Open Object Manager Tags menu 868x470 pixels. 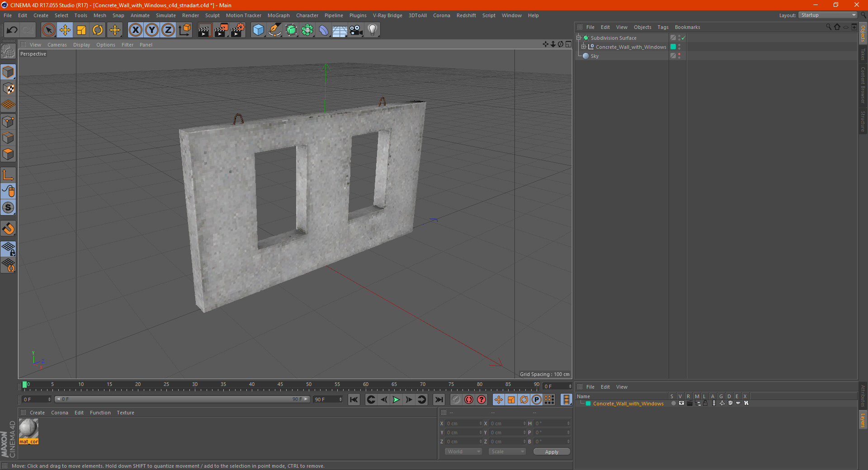point(663,27)
